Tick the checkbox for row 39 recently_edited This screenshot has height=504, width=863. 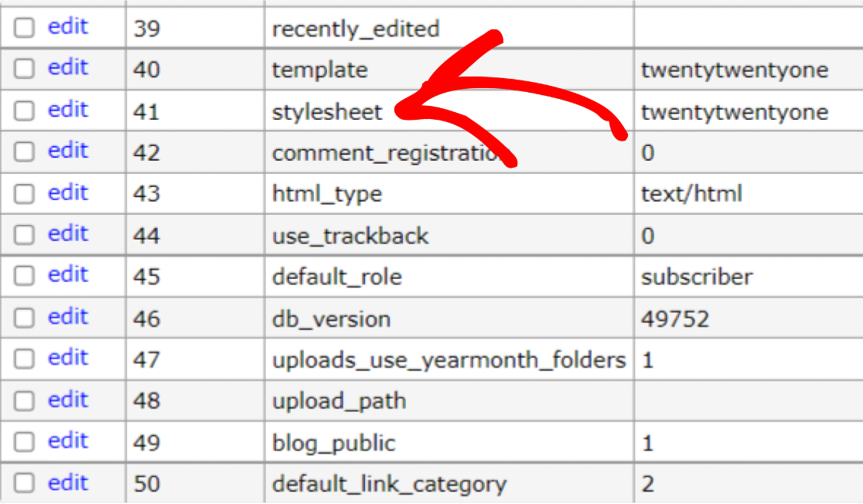[x=24, y=27]
